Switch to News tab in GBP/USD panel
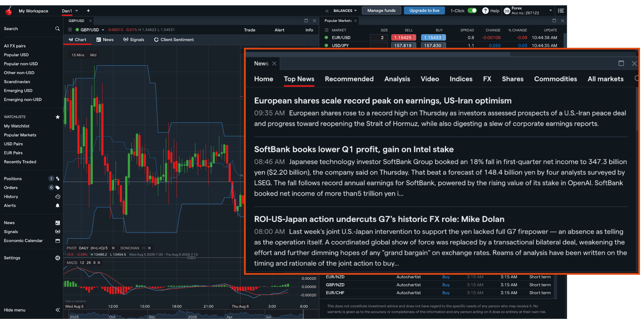The width and height of the screenshot is (644, 319). (105, 40)
